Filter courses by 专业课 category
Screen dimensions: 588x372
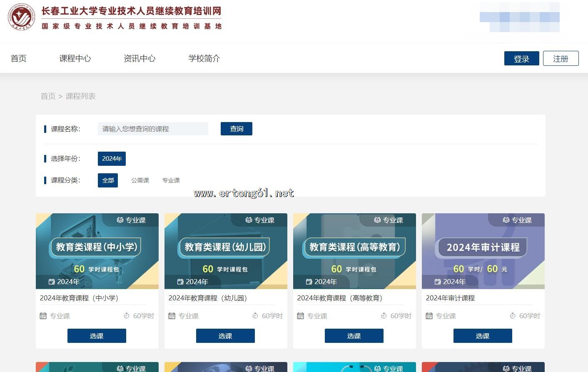pyautogui.click(x=171, y=180)
